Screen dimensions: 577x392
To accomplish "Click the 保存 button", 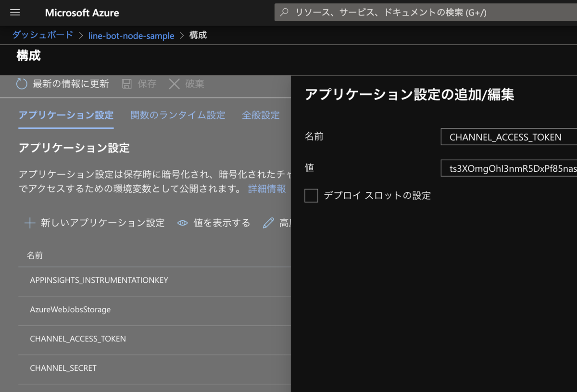I will tap(139, 84).
